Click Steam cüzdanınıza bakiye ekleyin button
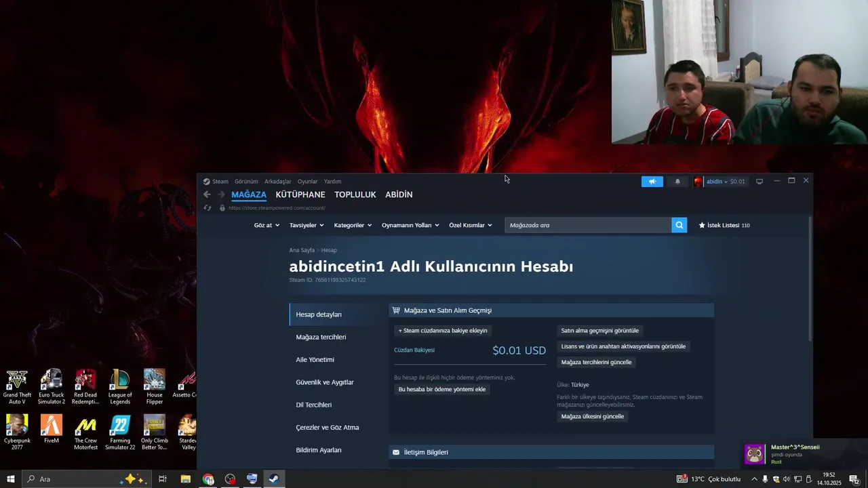The height and width of the screenshot is (488, 868). pos(443,331)
